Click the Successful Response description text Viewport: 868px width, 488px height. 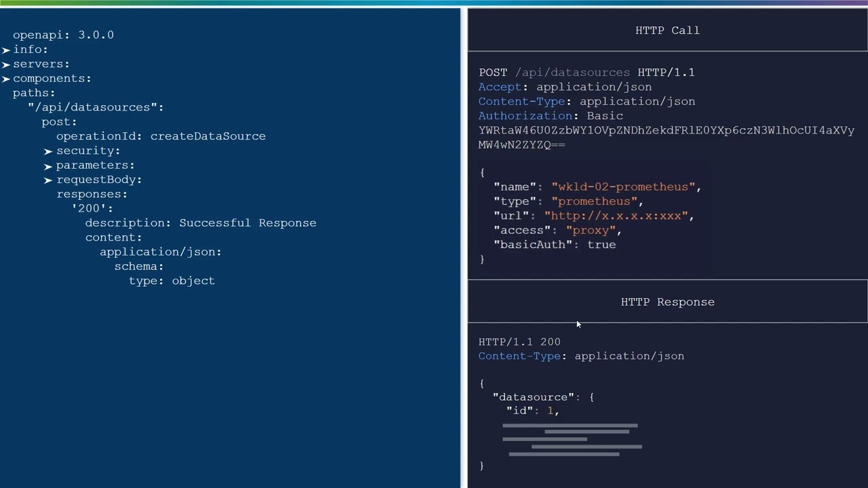click(x=248, y=223)
